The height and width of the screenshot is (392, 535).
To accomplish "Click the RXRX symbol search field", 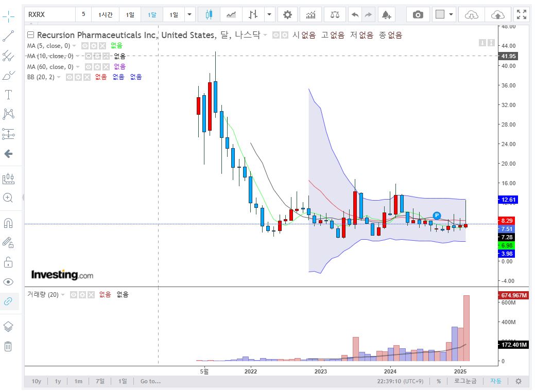I will [x=50, y=14].
